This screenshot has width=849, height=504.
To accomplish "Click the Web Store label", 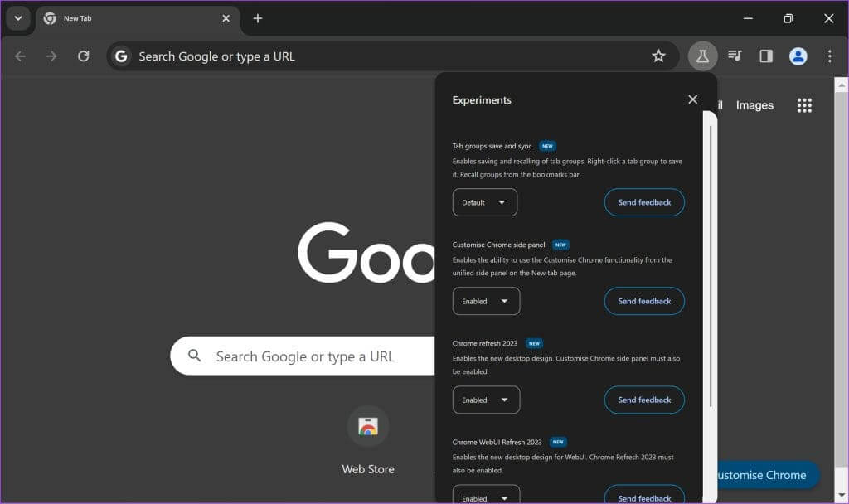I will pos(367,469).
